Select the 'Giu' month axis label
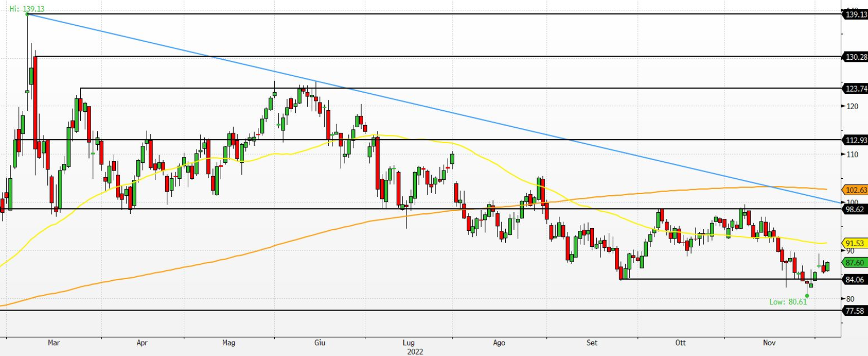The height and width of the screenshot is (356, 868). [320, 343]
